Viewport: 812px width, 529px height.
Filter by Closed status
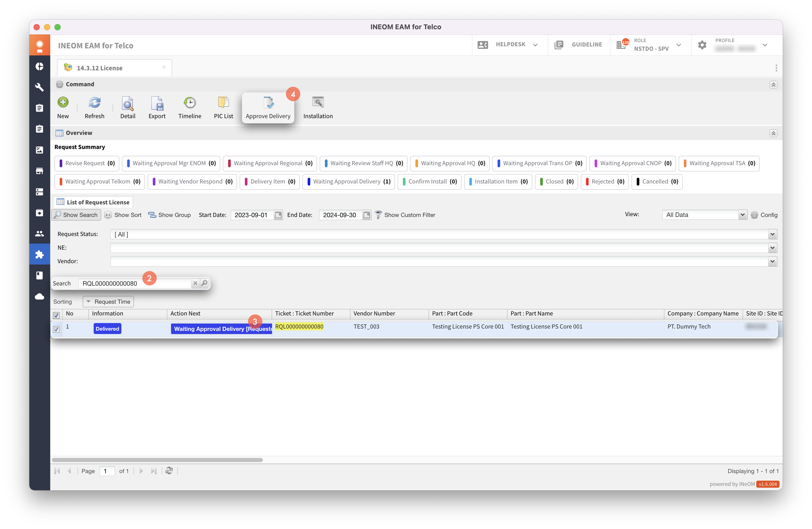(x=556, y=182)
